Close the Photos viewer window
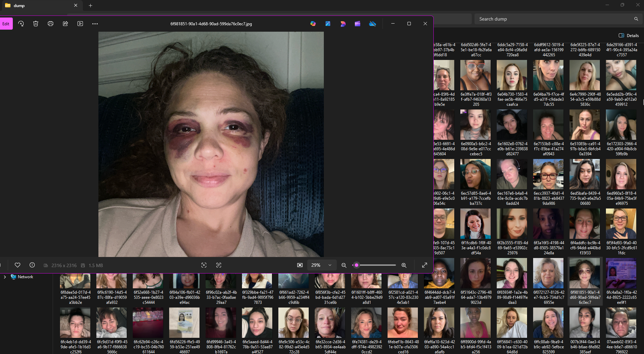 coord(425,24)
